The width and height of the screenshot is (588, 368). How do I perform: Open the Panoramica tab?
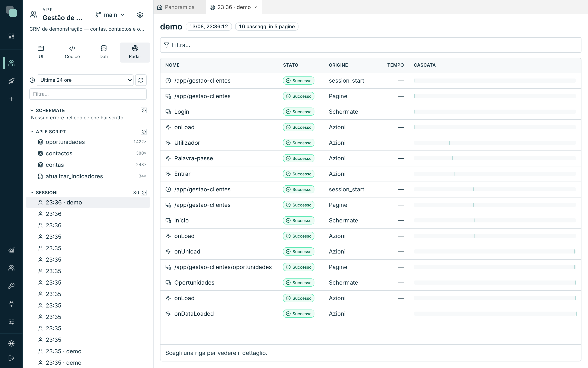coord(179,7)
